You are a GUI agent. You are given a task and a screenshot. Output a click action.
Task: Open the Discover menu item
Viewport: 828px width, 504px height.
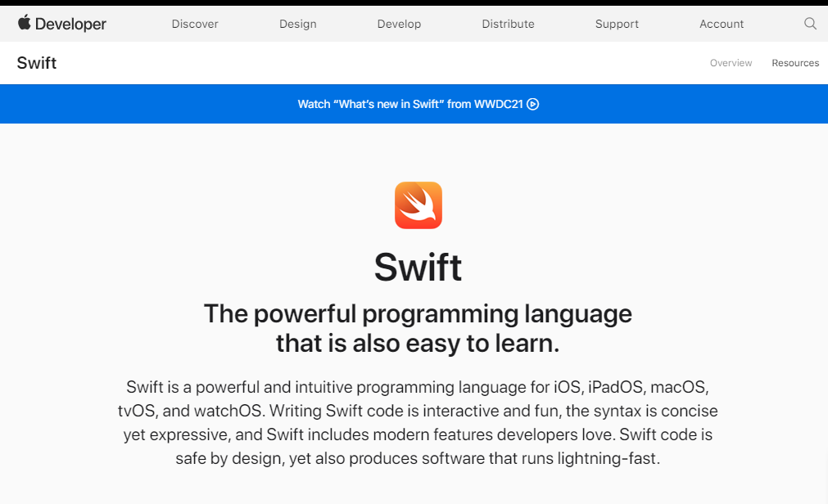[x=194, y=24]
